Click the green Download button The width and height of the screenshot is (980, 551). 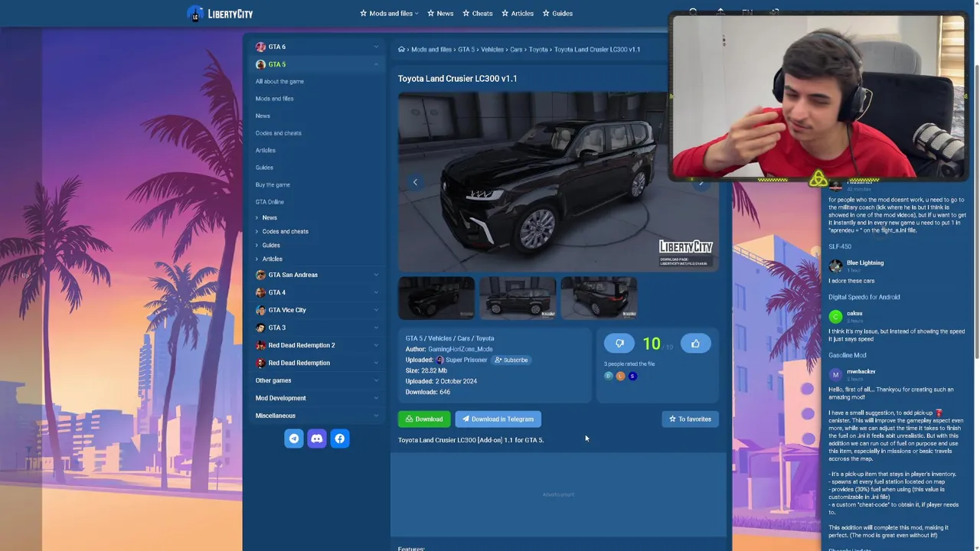[424, 419]
